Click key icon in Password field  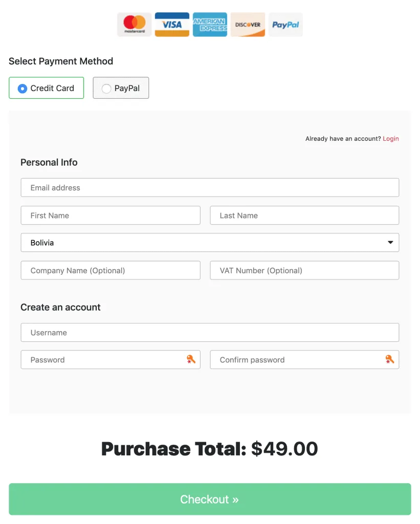[x=191, y=359]
